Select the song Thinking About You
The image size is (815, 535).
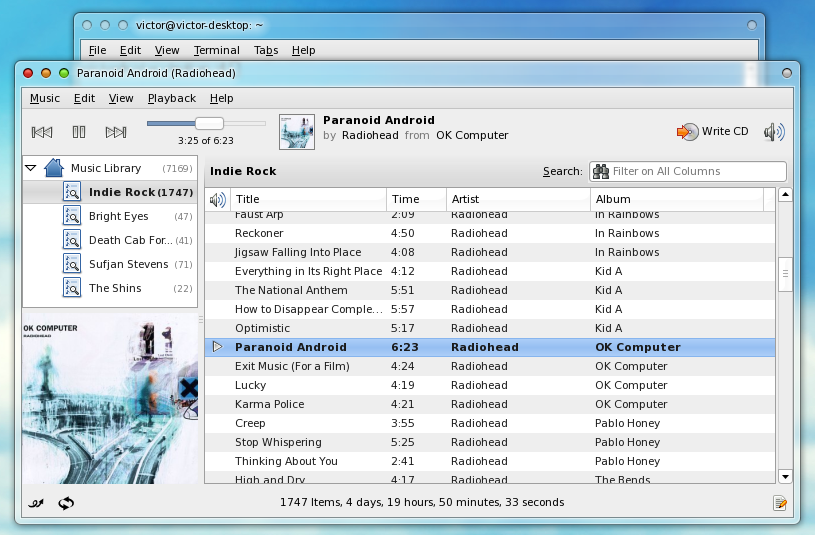pyautogui.click(x=490, y=461)
